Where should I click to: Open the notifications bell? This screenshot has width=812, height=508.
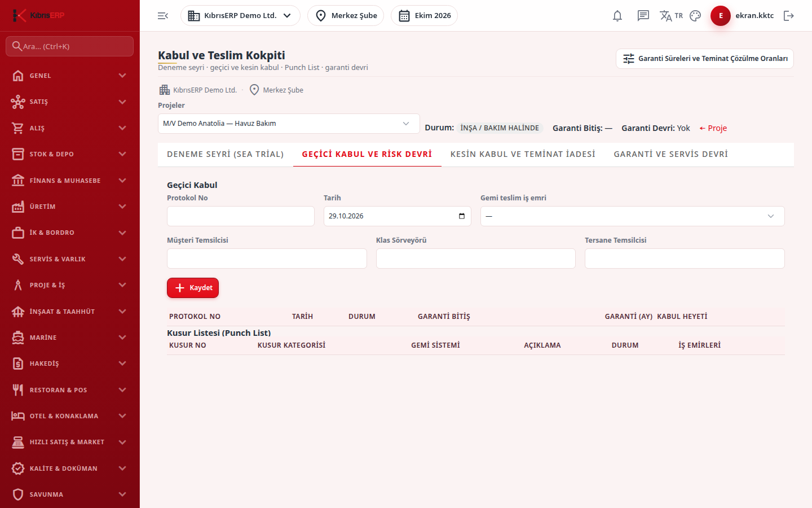[617, 16]
